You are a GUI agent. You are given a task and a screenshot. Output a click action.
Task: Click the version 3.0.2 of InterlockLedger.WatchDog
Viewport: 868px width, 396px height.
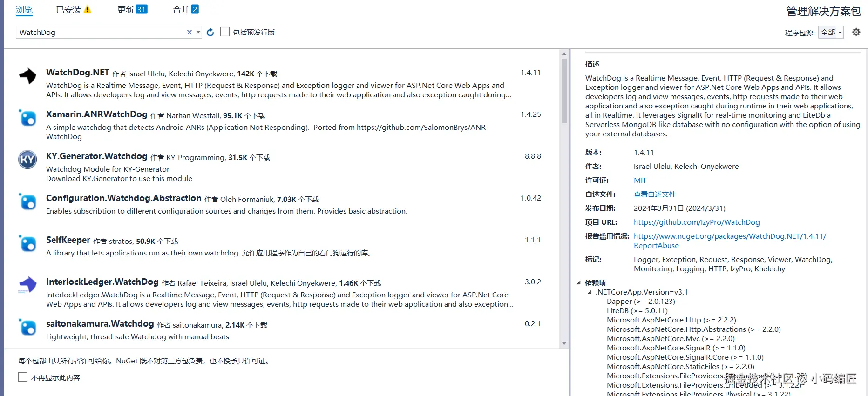pyautogui.click(x=533, y=282)
